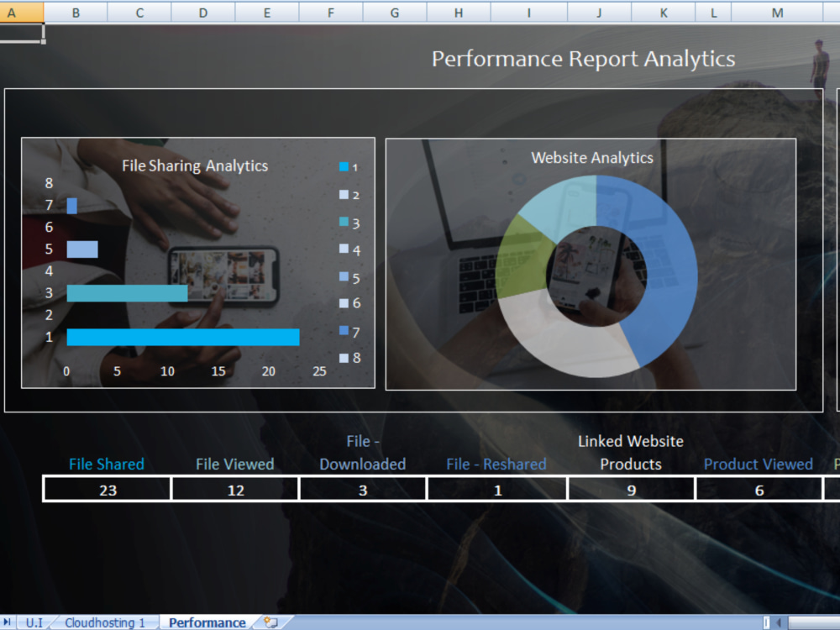
Task: Click legend marker 2 in File Sharing Analytics
Action: coord(344,195)
